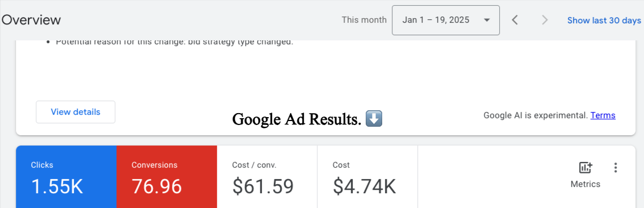Open the Jan 1 – 19, 2025 date picker
This screenshot has width=644, height=208.
tap(446, 20)
